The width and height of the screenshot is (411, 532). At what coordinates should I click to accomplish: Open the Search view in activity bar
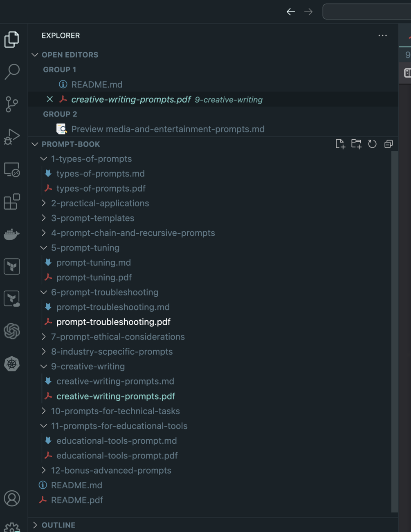pos(12,72)
